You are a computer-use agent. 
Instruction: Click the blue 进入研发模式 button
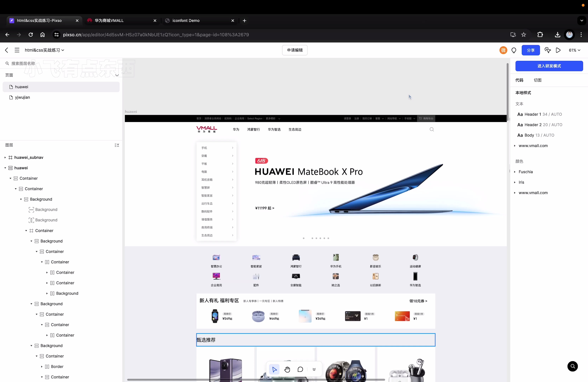(x=549, y=66)
